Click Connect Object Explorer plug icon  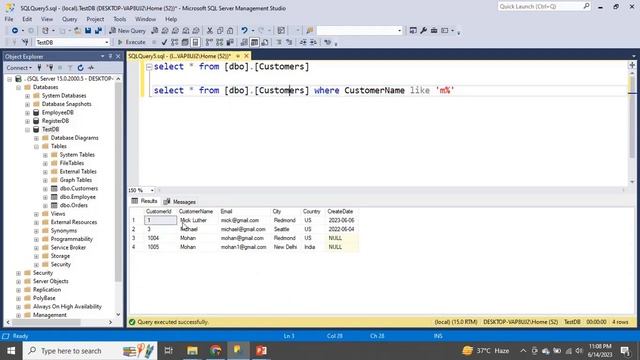coord(40,68)
